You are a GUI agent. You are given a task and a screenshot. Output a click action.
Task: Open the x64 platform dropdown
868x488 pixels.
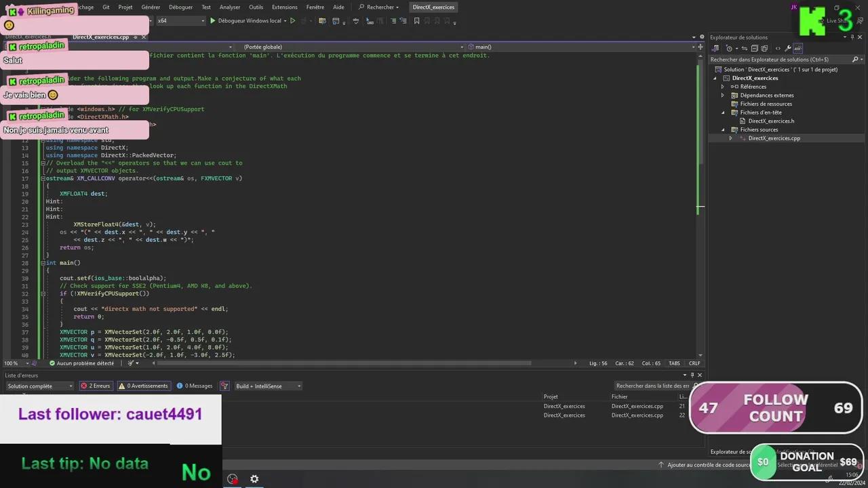pos(180,21)
